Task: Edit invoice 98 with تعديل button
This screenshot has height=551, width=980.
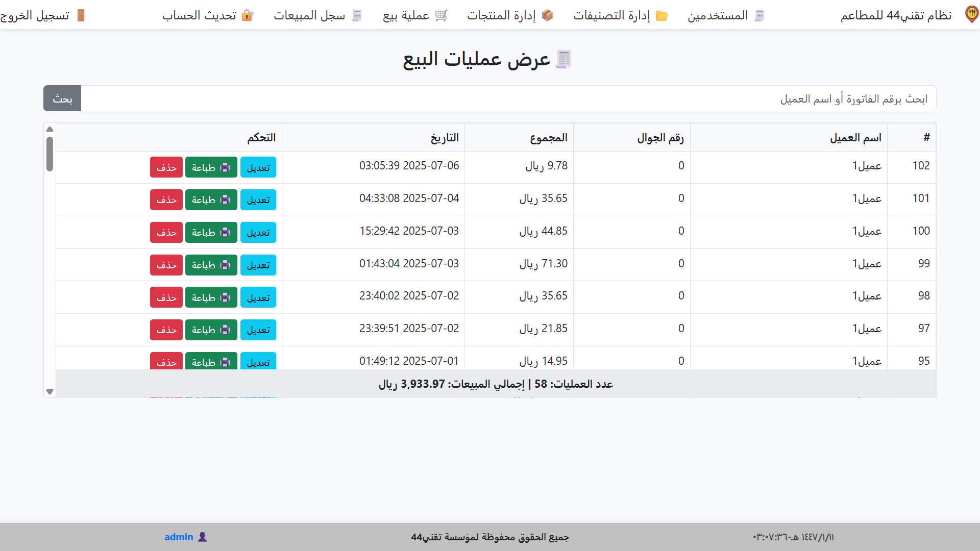Action: pos(258,297)
